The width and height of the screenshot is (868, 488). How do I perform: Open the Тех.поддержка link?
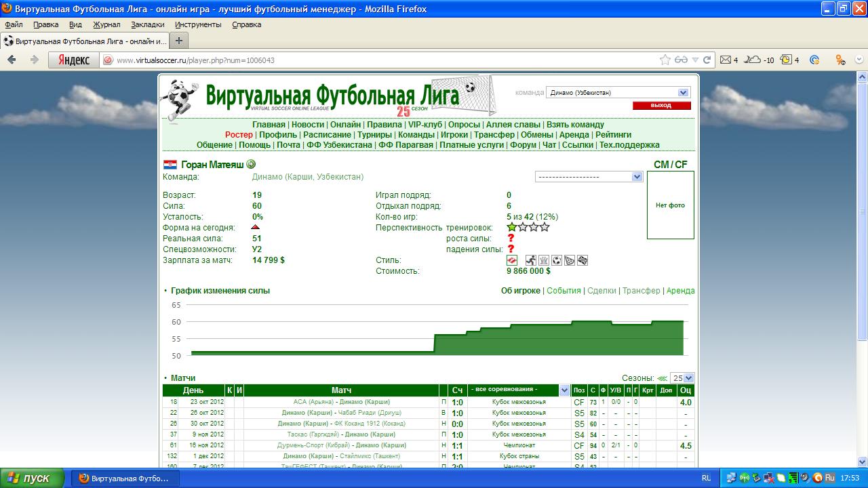629,145
